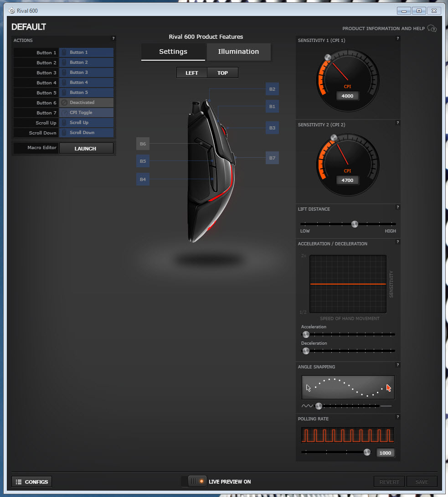Click the Angle Snapping slider handle
Viewport: 448px width, 497px height.
click(x=319, y=406)
